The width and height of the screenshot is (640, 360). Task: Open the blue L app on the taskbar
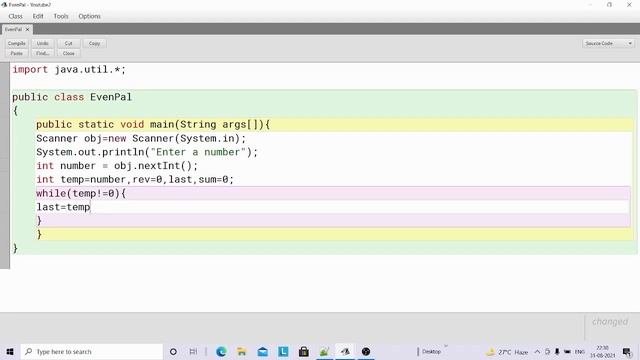tap(283, 351)
